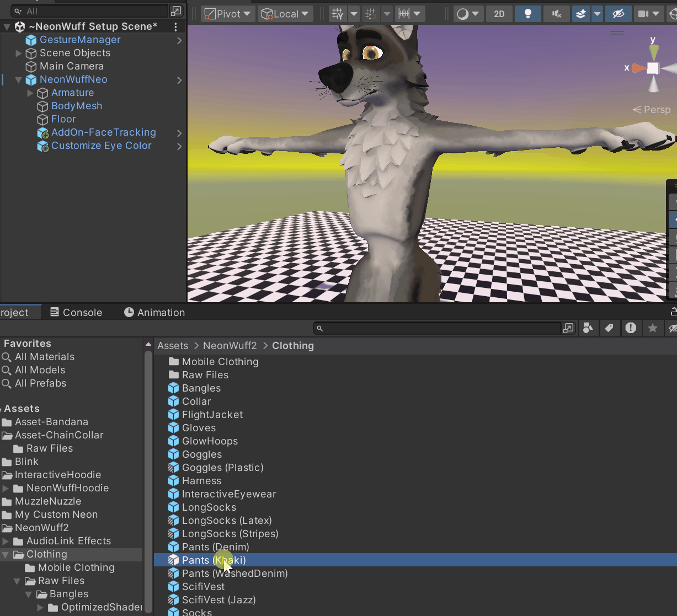The height and width of the screenshot is (616, 677).
Task: Toggle hidden objects visibility icon in Scene toolbar
Action: [x=618, y=14]
